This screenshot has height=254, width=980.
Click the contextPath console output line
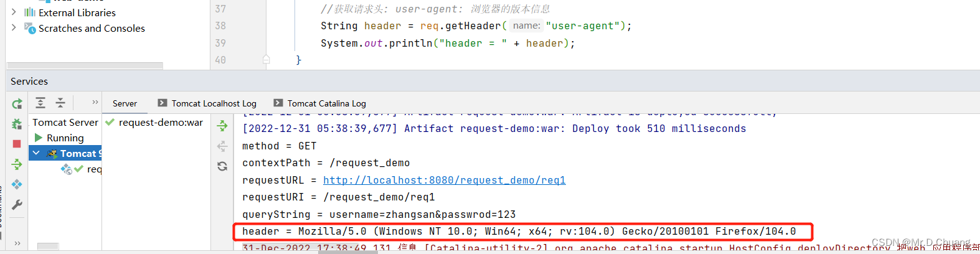[326, 162]
